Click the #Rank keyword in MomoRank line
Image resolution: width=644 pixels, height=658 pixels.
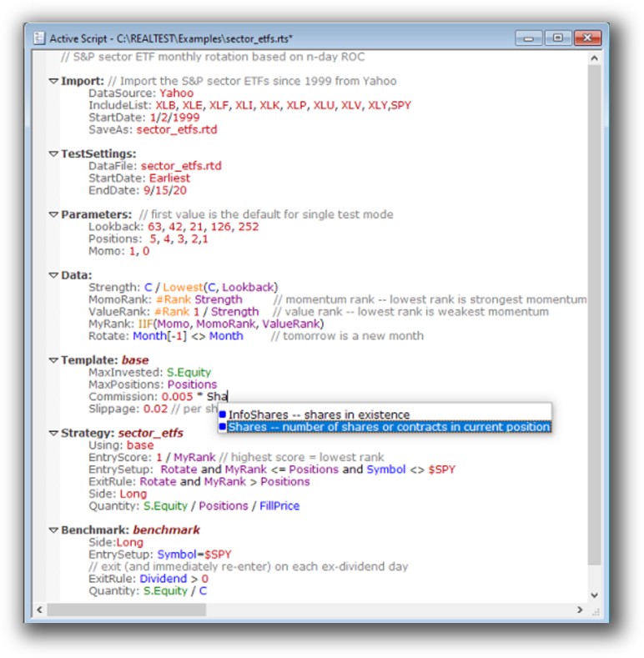(x=173, y=299)
